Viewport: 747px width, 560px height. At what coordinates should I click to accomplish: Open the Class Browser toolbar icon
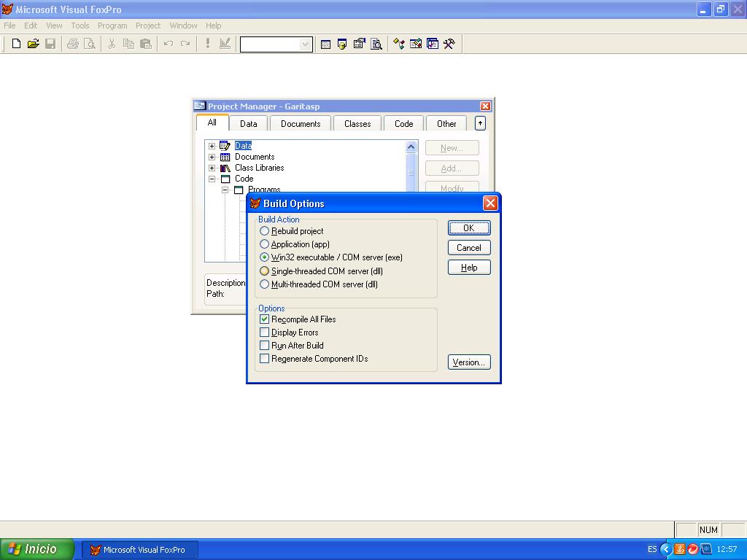point(399,44)
